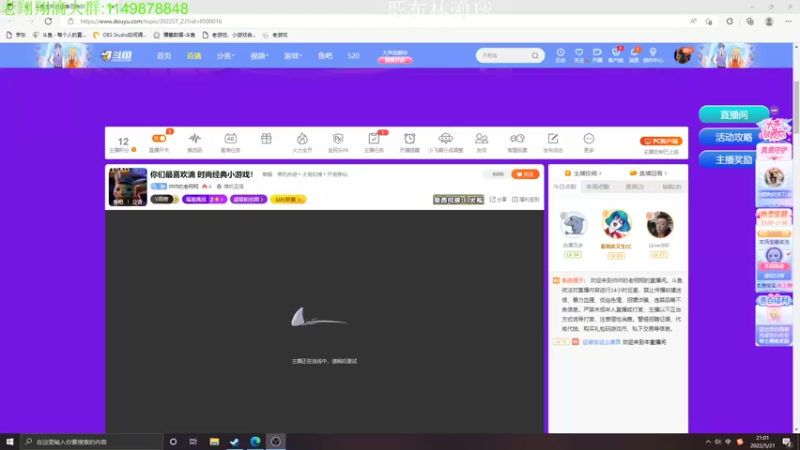Click the 告白福利 side widget
This screenshot has height=450, width=800.
pyautogui.click(x=774, y=320)
